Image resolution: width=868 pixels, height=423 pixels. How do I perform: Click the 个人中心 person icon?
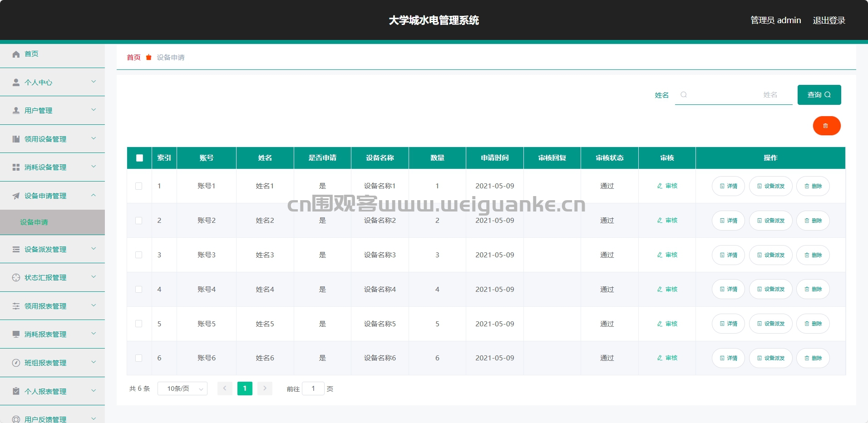coord(16,82)
